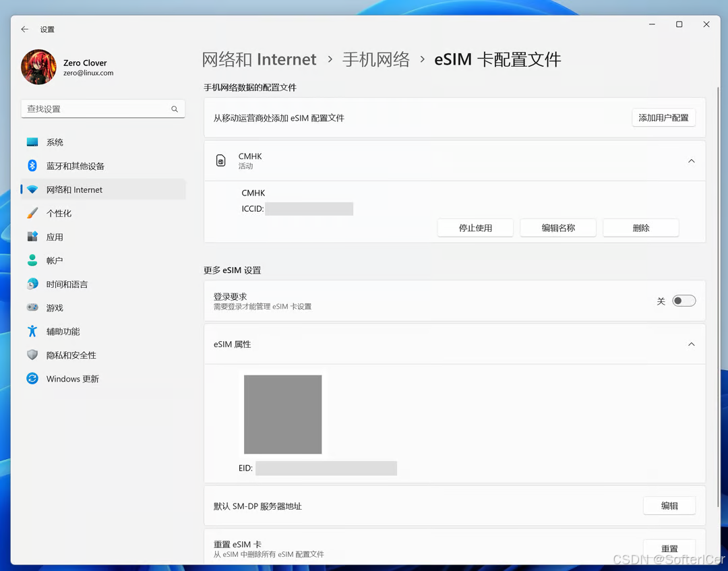Screen dimensions: 728x571
Task: Click the 隐私和安全性 shield icon
Action: coord(32,355)
